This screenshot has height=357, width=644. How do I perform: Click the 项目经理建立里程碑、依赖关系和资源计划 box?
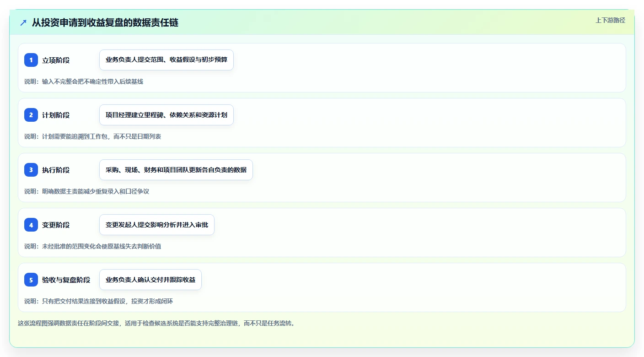tap(166, 115)
